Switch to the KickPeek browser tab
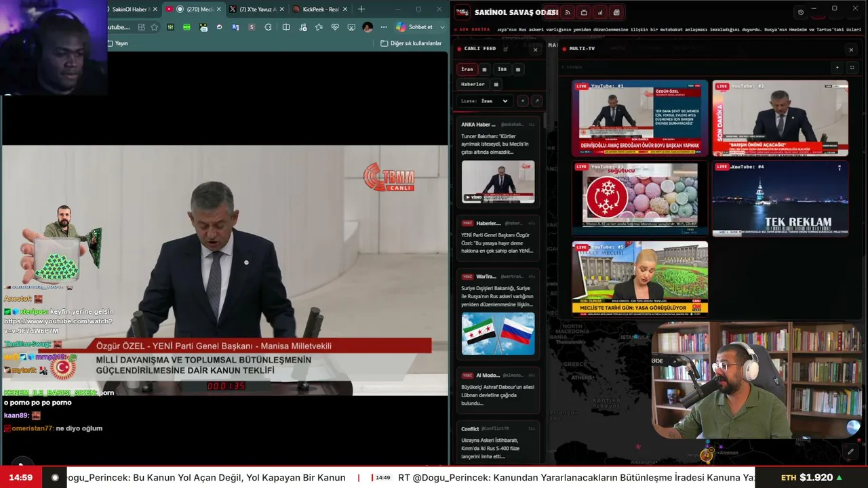 click(x=320, y=9)
